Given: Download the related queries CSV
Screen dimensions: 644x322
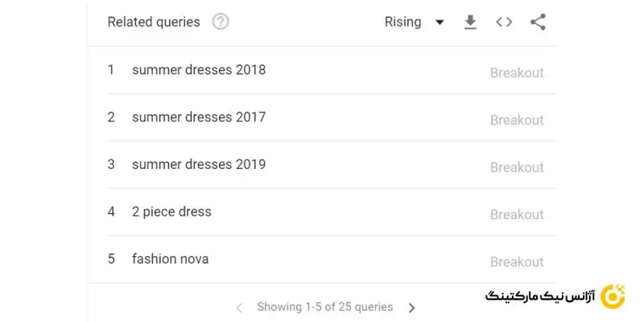Looking at the screenshot, I should tap(471, 23).
